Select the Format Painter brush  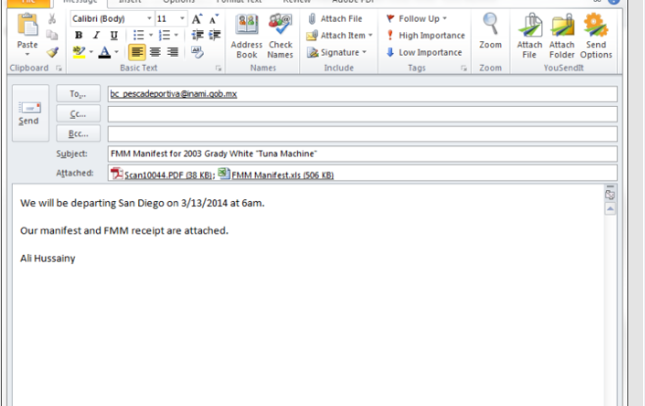point(52,52)
